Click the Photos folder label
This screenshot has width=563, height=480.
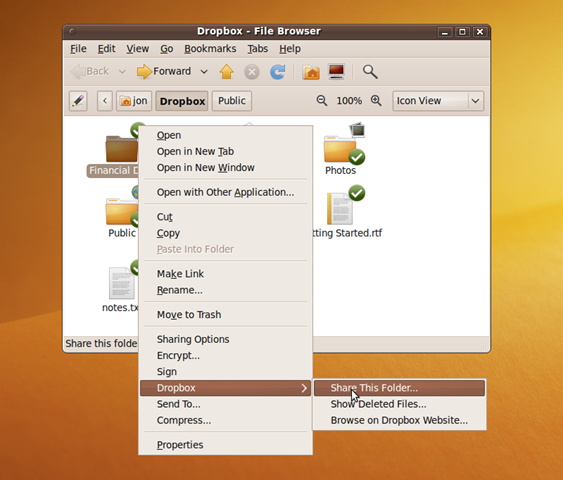(340, 170)
